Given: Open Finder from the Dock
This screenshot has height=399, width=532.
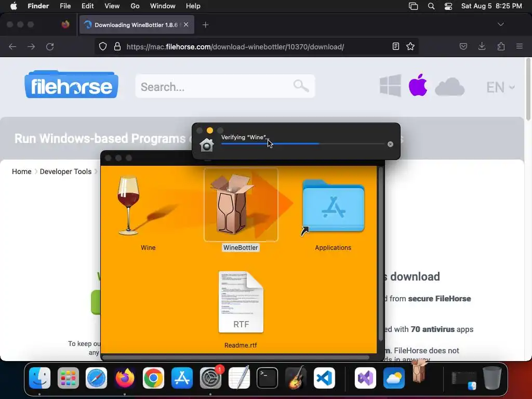Looking at the screenshot, I should 39,378.
